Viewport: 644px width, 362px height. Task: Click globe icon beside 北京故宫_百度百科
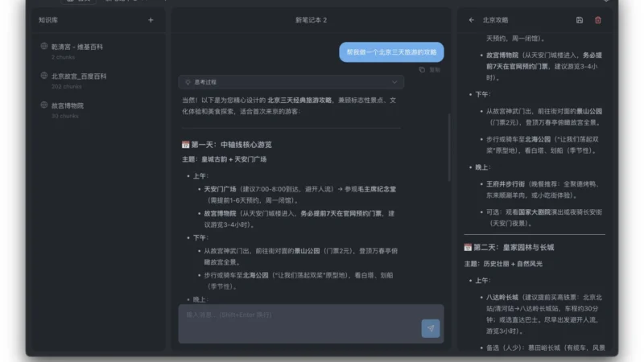pos(44,76)
